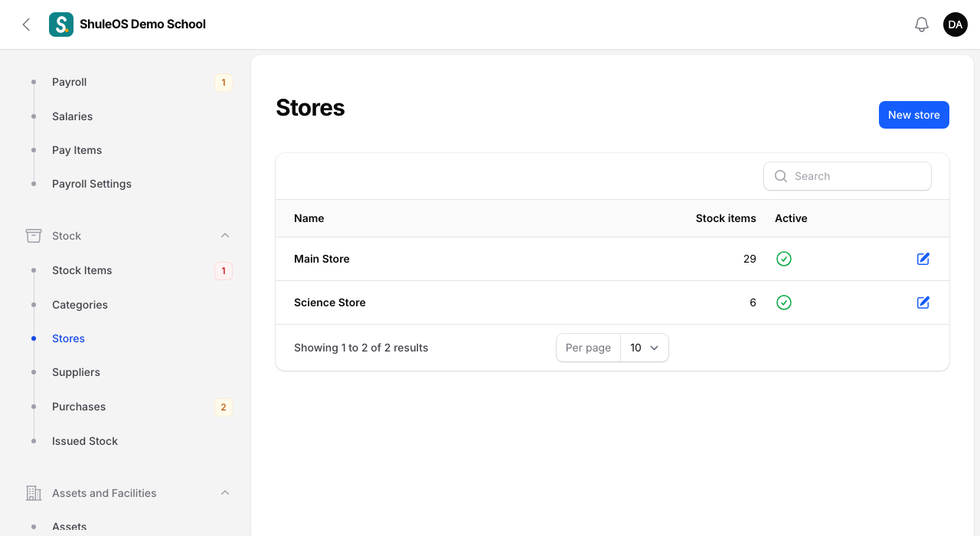980x536 pixels.
Task: Collapse the Assets and Facilities chevron
Action: (225, 493)
